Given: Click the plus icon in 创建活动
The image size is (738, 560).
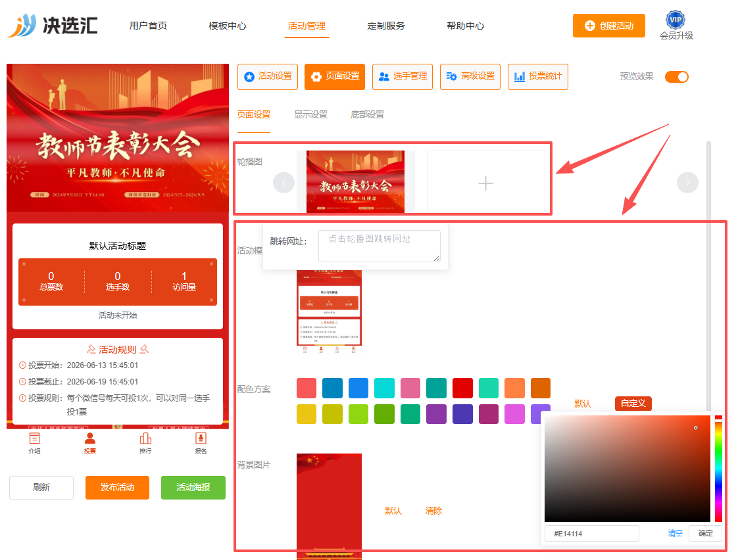Looking at the screenshot, I should tap(590, 26).
